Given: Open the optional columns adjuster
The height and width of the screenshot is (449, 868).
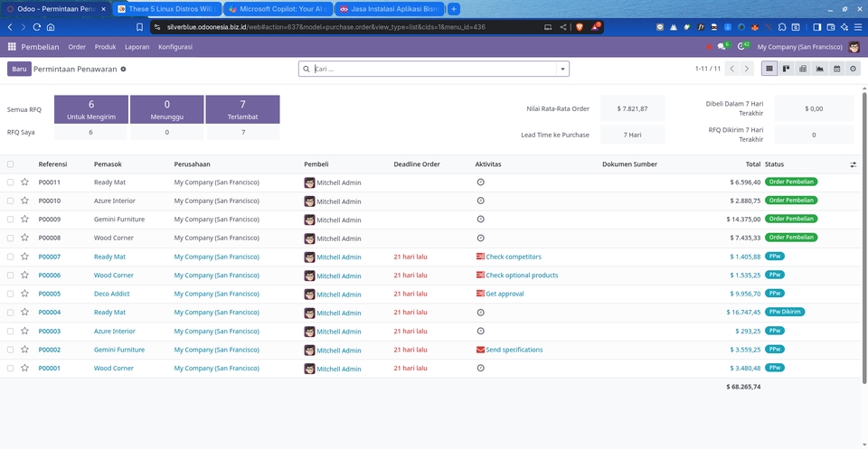Looking at the screenshot, I should click(x=854, y=164).
